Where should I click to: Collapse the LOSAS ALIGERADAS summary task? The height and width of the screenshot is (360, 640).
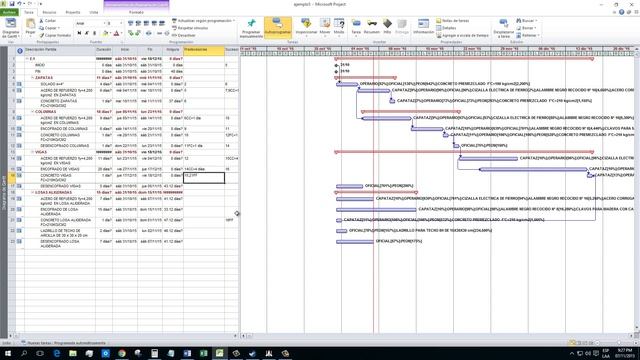33,192
